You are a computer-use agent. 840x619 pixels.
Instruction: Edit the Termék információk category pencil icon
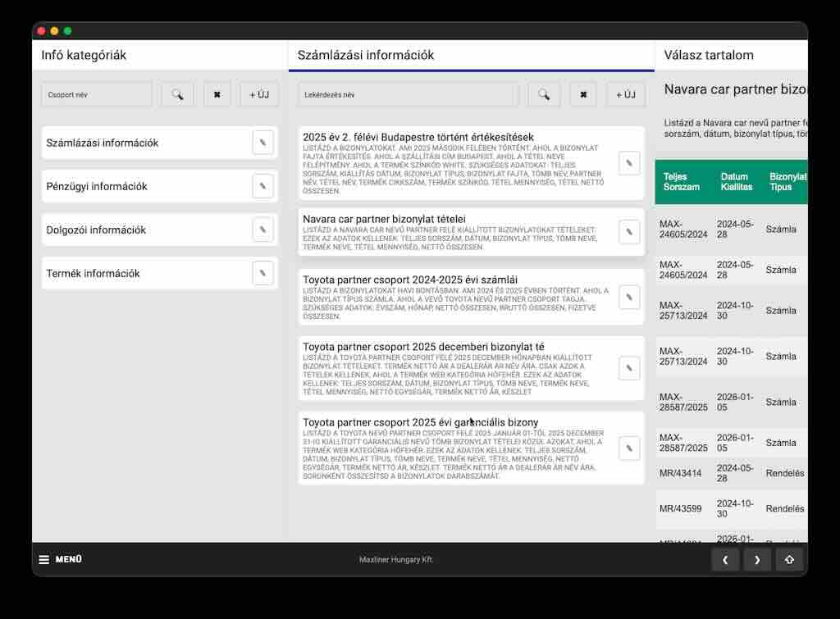[262, 273]
